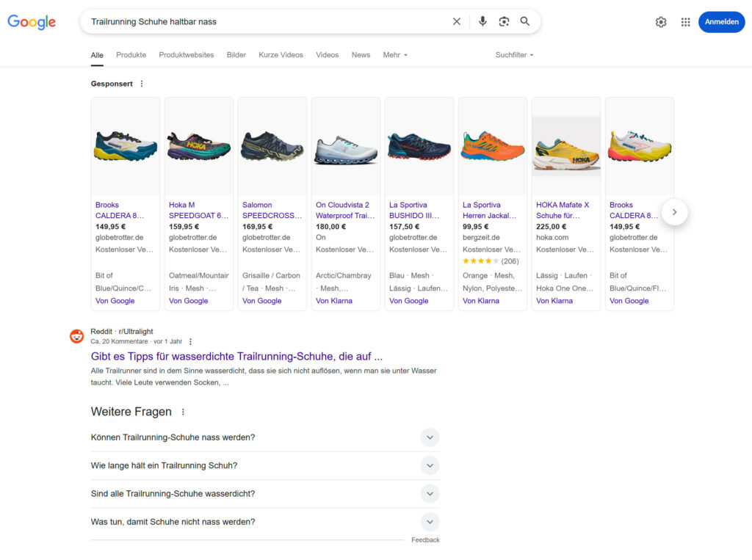
Task: Open the Suchfilter dropdown
Action: (514, 55)
